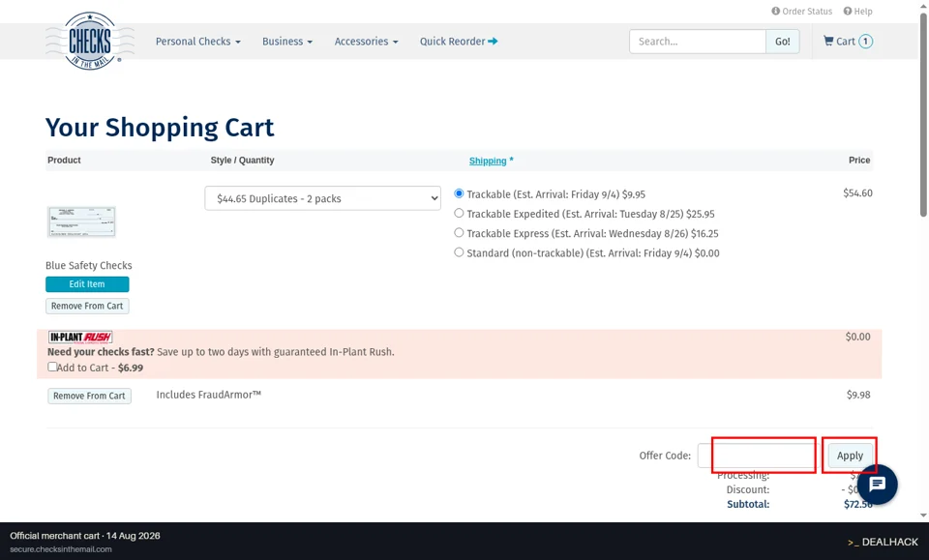Click the Order Status link
The image size is (929, 560).
801,12
